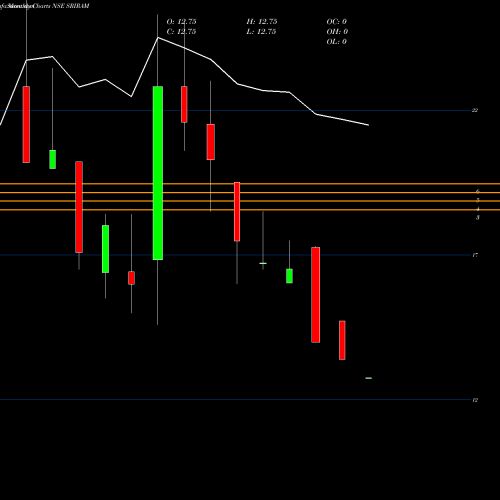Click the 'NSE SRIRAM' chart title
The image size is (500, 500).
[71, 6]
